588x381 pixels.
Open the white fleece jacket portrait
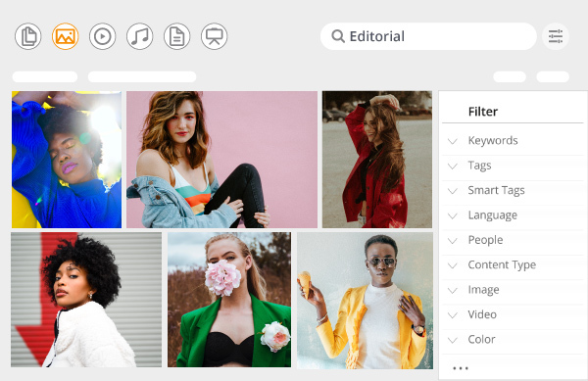pyautogui.click(x=86, y=300)
